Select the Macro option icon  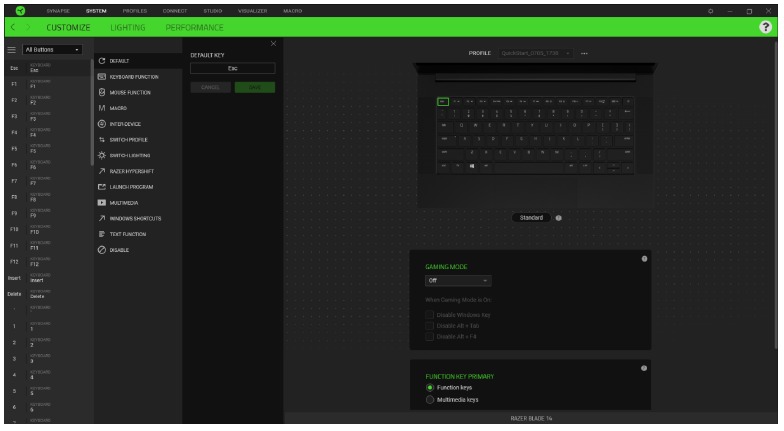pyautogui.click(x=102, y=108)
